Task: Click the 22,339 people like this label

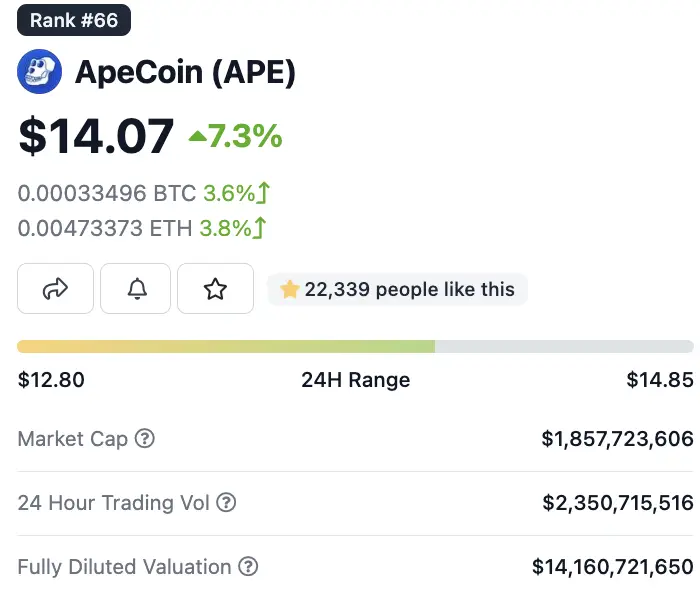Action: point(398,290)
